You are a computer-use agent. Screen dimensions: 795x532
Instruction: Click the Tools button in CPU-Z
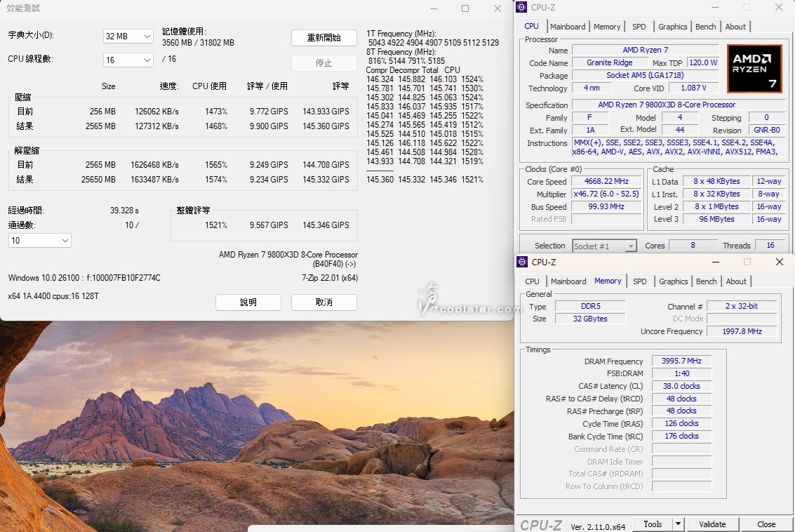coord(653,524)
